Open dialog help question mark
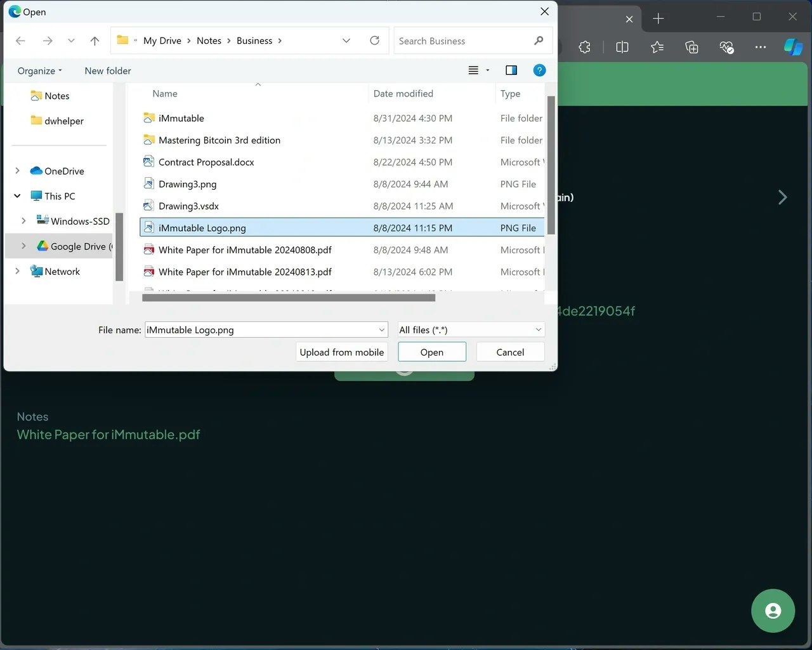812x650 pixels. (539, 70)
